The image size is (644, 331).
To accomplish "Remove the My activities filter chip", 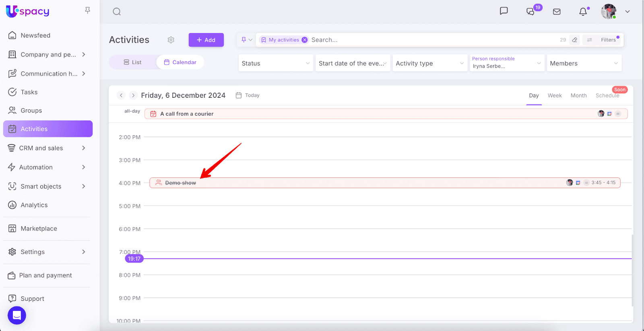I will pyautogui.click(x=305, y=40).
